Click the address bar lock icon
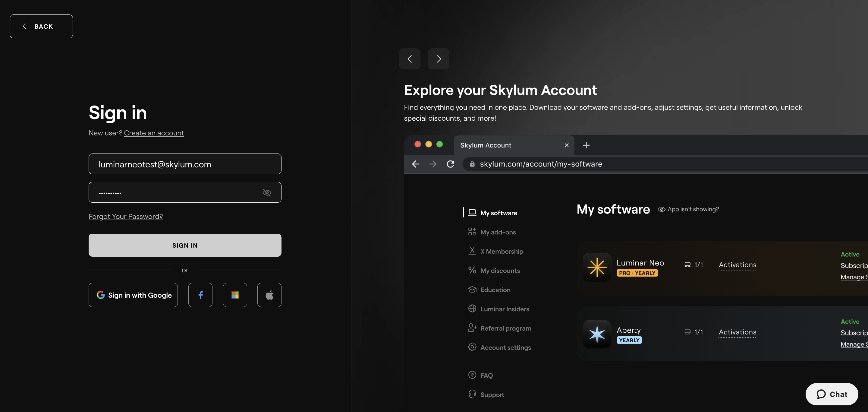The image size is (868, 412). 472,164
